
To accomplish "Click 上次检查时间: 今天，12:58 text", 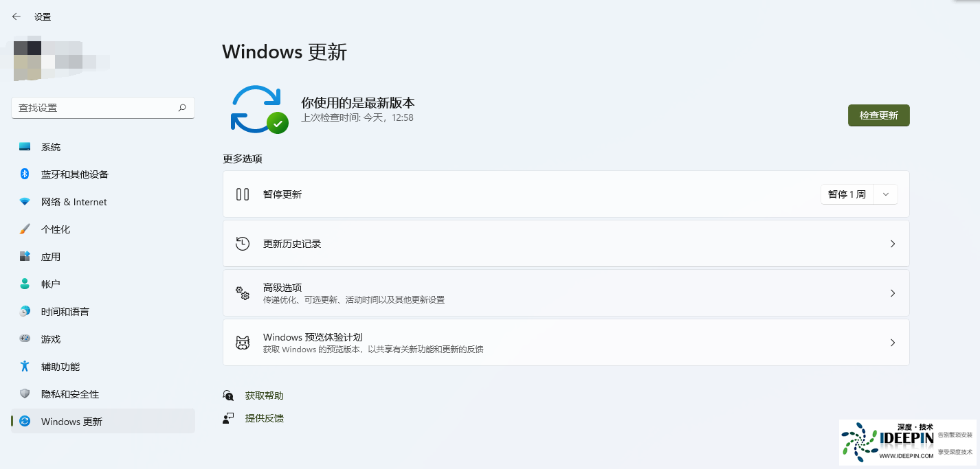I will click(x=357, y=118).
